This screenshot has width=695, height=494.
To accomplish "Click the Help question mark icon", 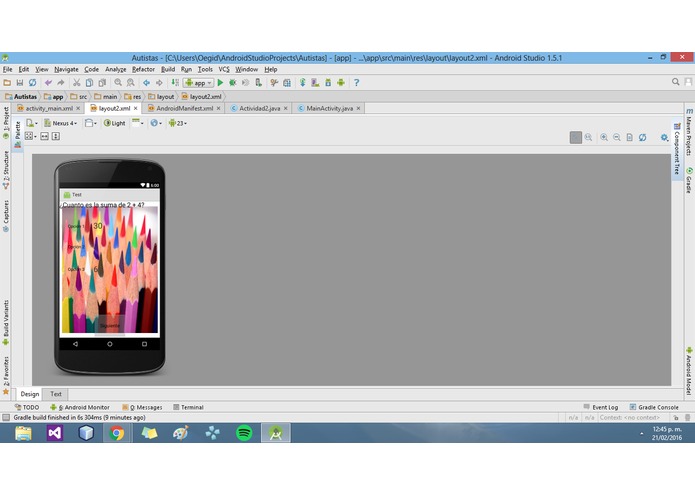I will 356,82.
